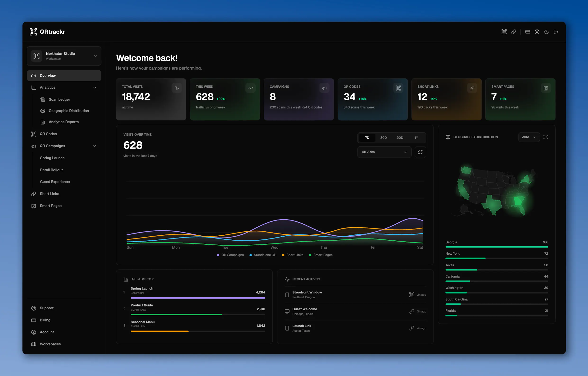Open the Northstar Studio workspace switcher

coord(64,56)
